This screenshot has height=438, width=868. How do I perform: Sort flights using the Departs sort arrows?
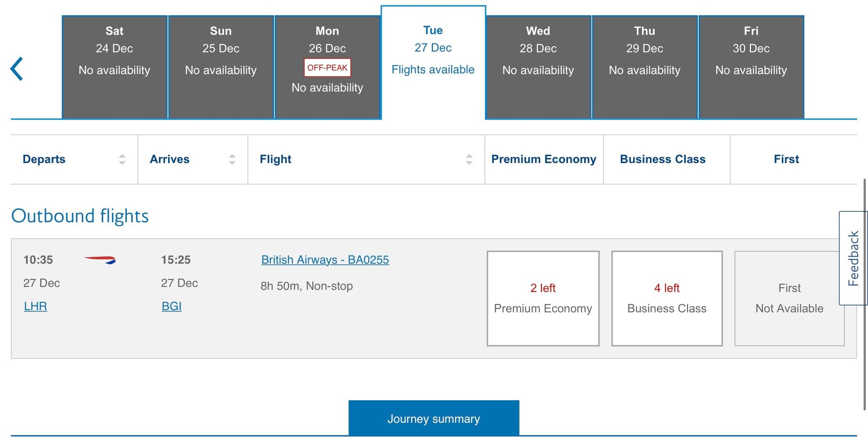(122, 159)
